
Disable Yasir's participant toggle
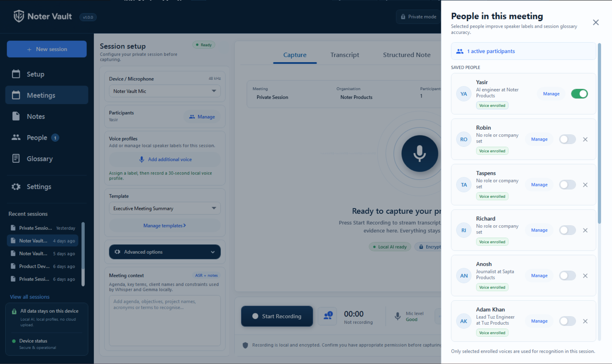pos(579,94)
